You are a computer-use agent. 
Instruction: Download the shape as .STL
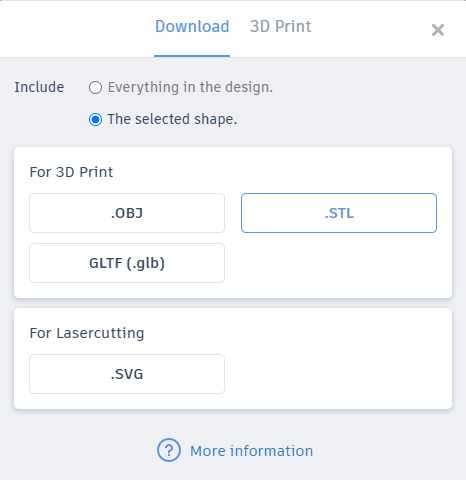click(339, 213)
